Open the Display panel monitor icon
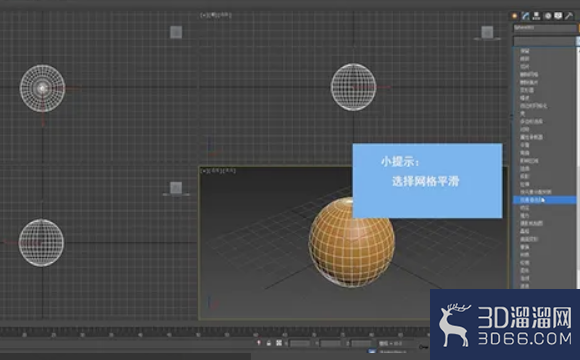580x360 pixels. pos(558,16)
